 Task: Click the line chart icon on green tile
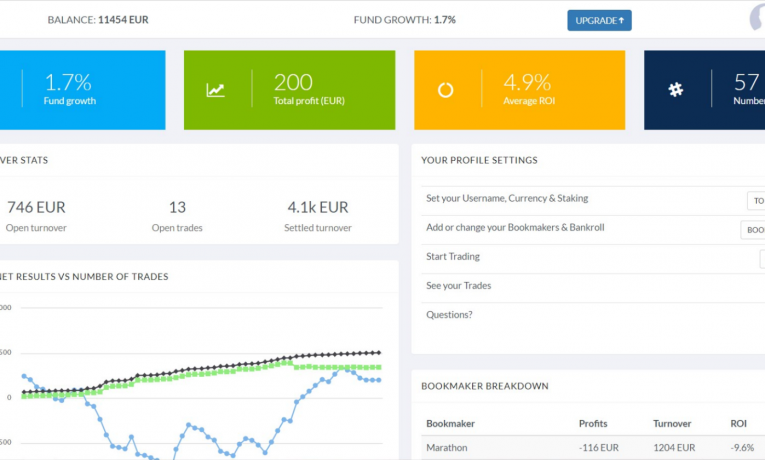tap(215, 90)
